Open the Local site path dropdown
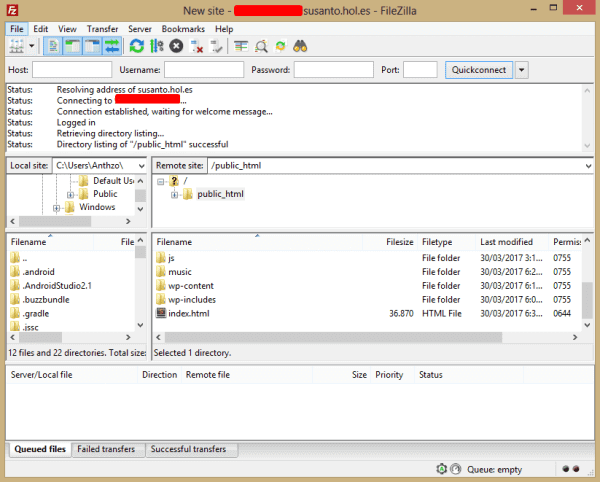 pos(141,166)
